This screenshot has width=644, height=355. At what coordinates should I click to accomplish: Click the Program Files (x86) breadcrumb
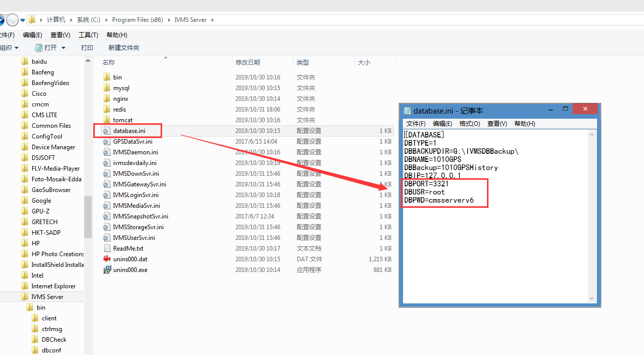(x=138, y=20)
